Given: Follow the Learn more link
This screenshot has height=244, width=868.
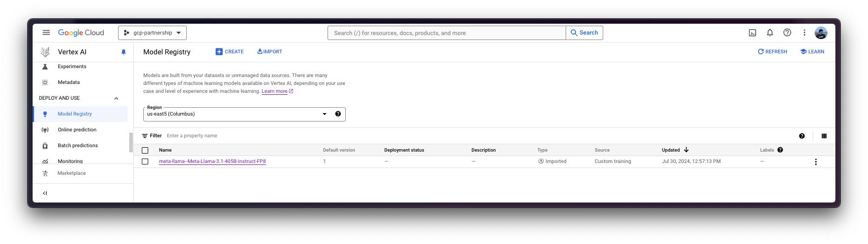Looking at the screenshot, I should [274, 91].
